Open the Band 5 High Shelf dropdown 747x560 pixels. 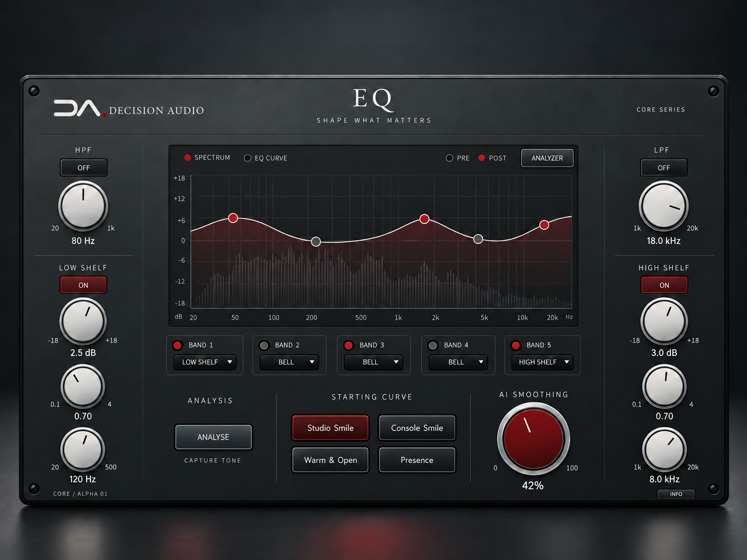543,362
